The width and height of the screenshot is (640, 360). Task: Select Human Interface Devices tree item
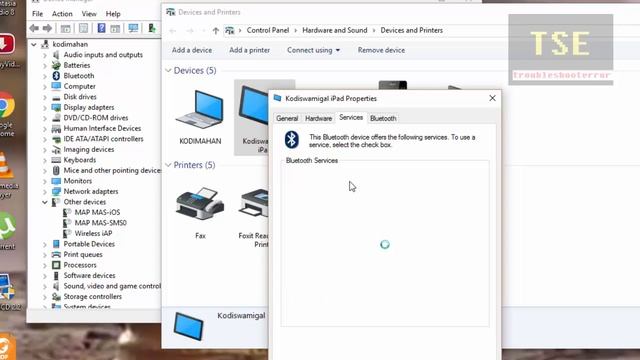pos(102,128)
